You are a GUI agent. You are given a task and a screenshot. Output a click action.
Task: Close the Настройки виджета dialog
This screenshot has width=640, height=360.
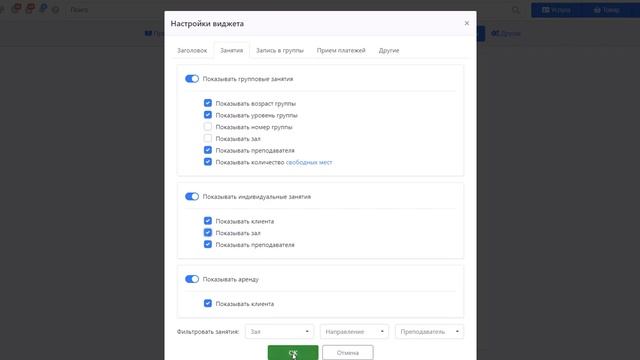467,23
